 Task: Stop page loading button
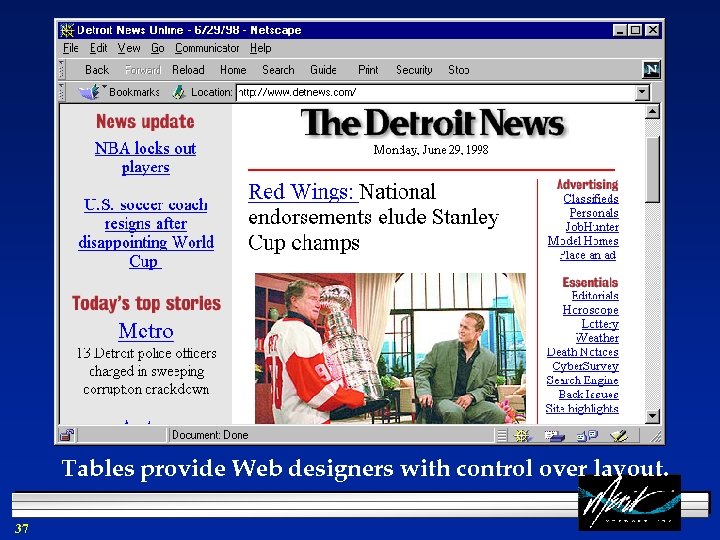coord(459,70)
